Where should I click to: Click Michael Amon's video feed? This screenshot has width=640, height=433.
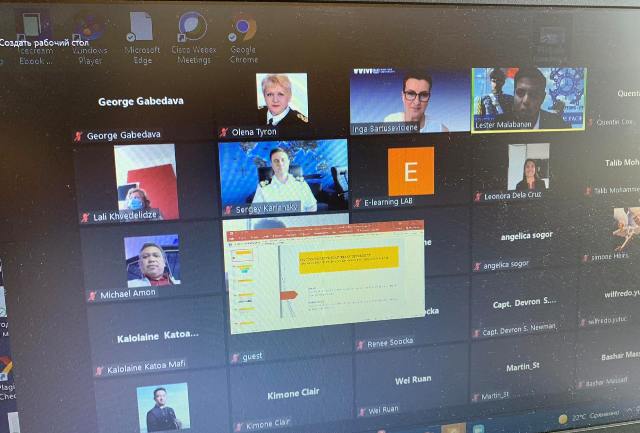tap(152, 262)
